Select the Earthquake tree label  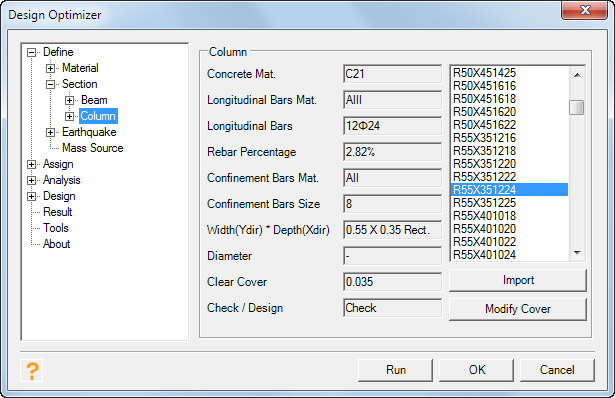[x=89, y=132]
